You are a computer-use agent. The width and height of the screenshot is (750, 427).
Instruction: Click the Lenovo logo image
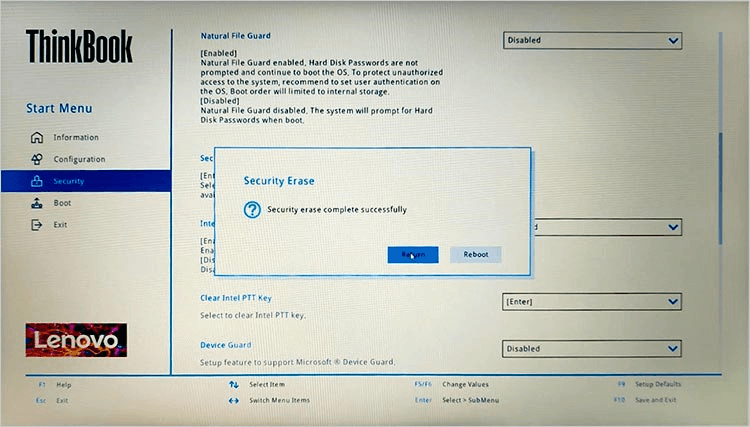pyautogui.click(x=77, y=340)
